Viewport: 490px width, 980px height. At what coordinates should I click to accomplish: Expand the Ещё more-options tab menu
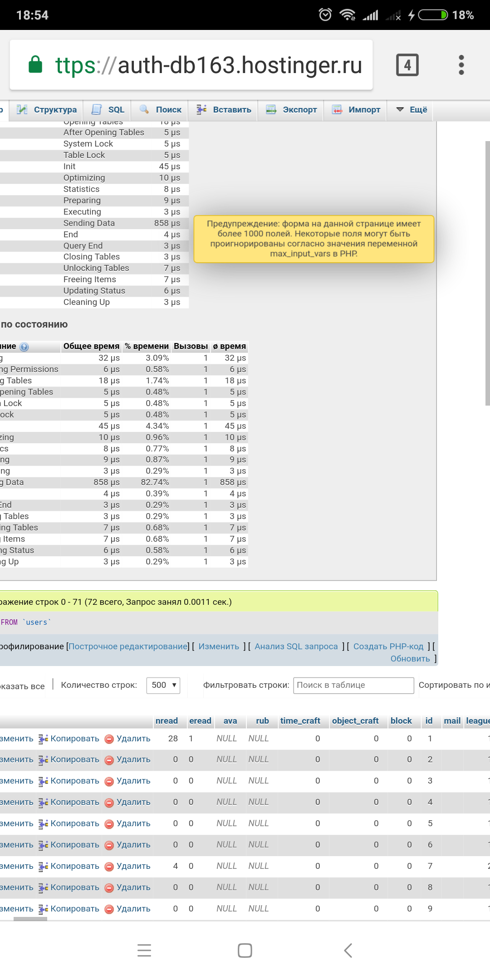(412, 110)
